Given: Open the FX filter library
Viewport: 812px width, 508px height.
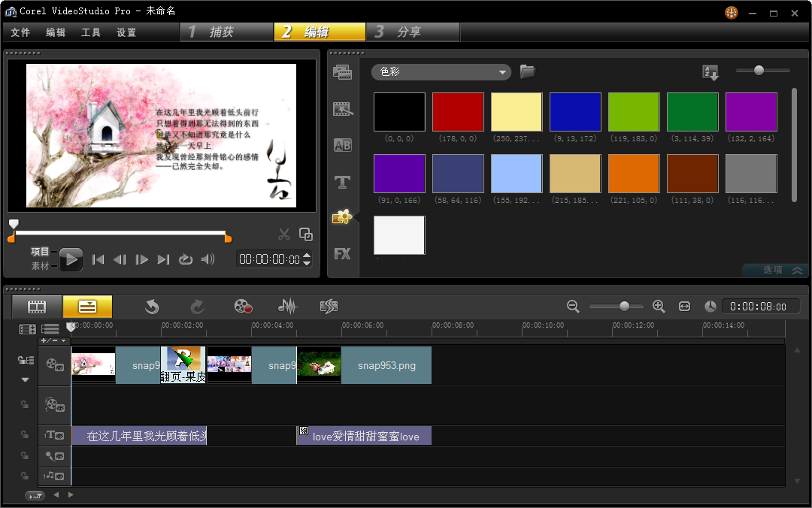Looking at the screenshot, I should (342, 254).
